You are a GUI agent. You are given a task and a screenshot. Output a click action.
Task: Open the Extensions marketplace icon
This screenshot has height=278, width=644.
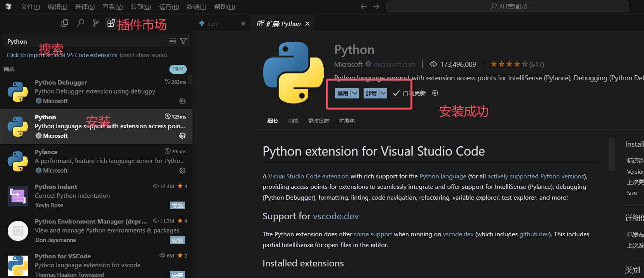click(111, 23)
